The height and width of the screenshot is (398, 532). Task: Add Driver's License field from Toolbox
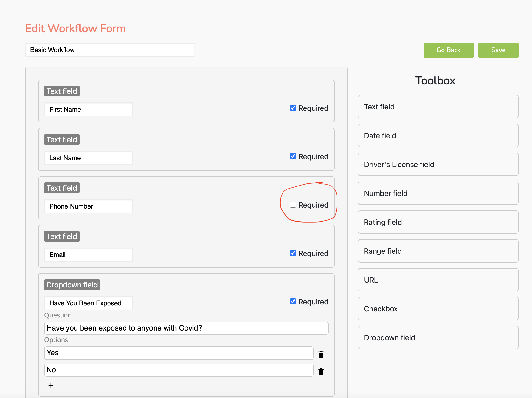pyautogui.click(x=438, y=165)
